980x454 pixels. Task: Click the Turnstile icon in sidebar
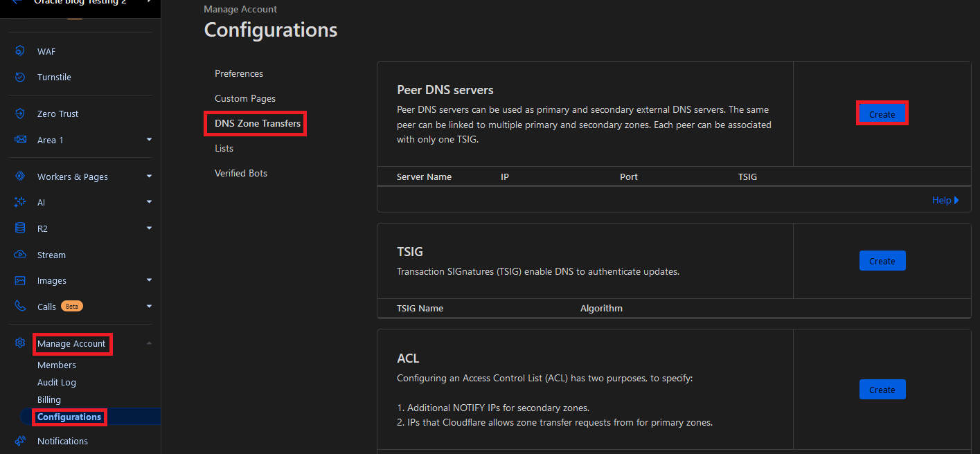tap(20, 77)
